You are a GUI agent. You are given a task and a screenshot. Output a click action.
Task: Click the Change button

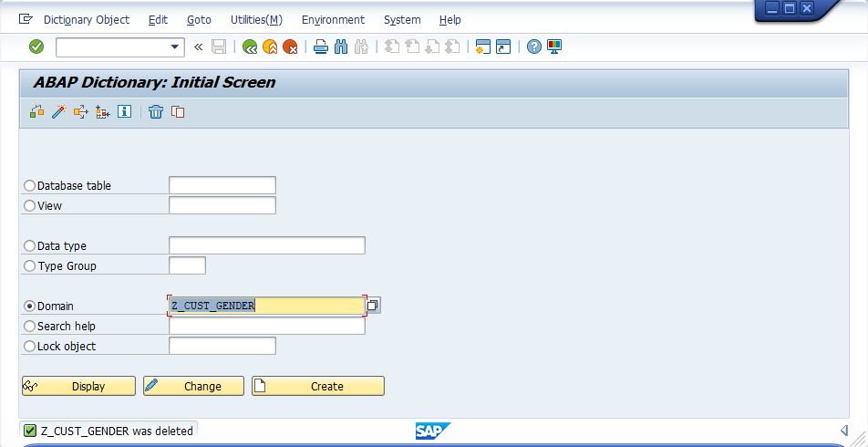pos(193,386)
